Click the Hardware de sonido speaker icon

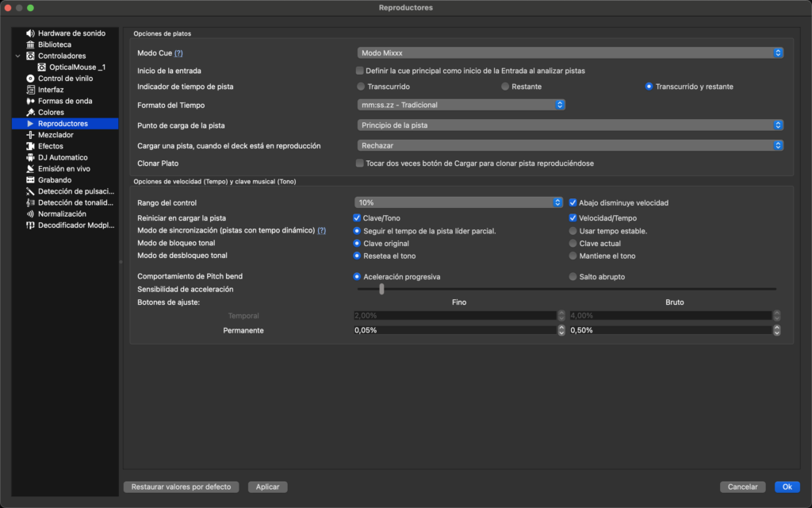click(x=31, y=33)
